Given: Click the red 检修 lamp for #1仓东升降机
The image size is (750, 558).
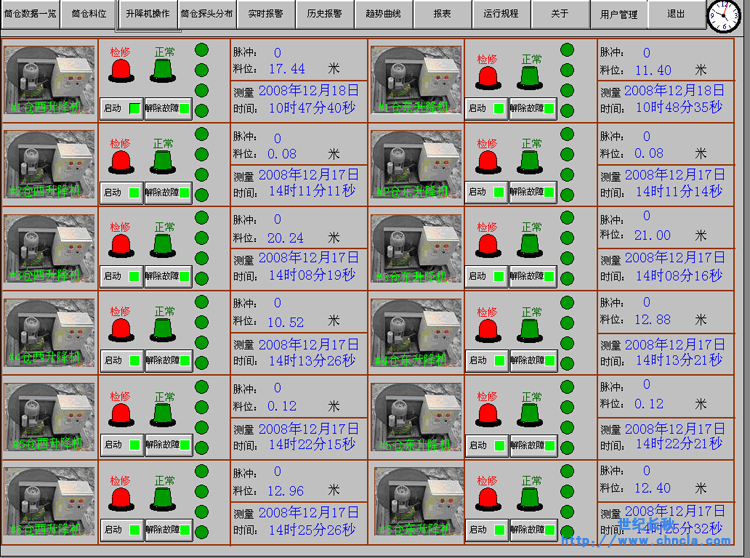Looking at the screenshot, I should [488, 78].
